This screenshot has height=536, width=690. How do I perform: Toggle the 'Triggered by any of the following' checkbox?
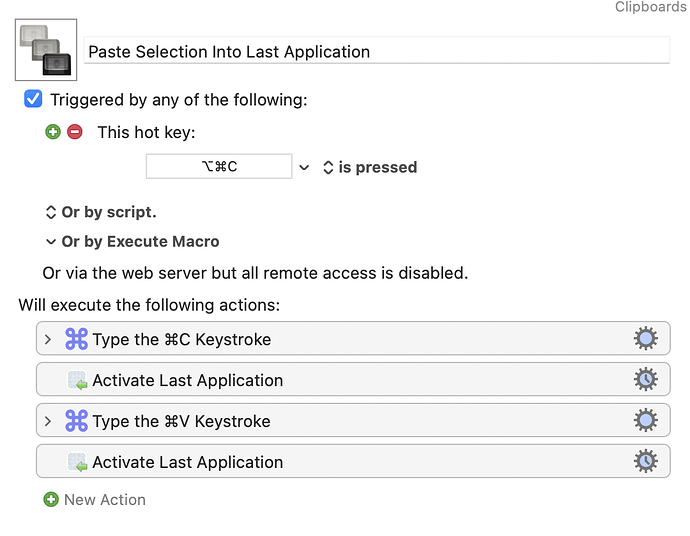(x=33, y=99)
